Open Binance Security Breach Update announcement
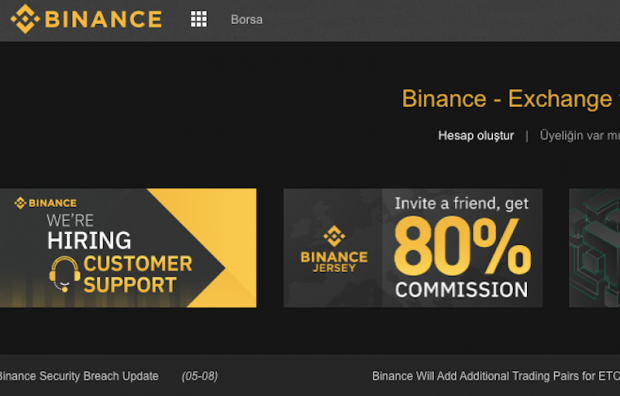The height and width of the screenshot is (396, 620). click(x=79, y=376)
